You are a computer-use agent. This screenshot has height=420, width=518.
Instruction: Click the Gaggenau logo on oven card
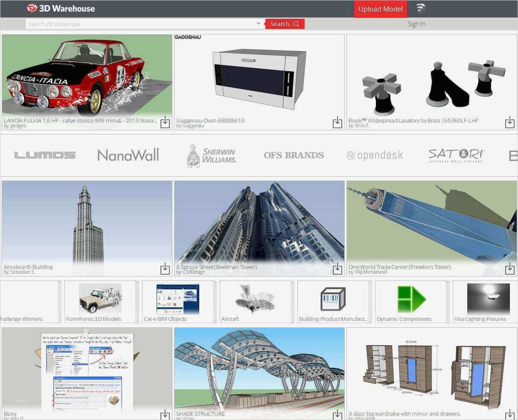(x=188, y=37)
